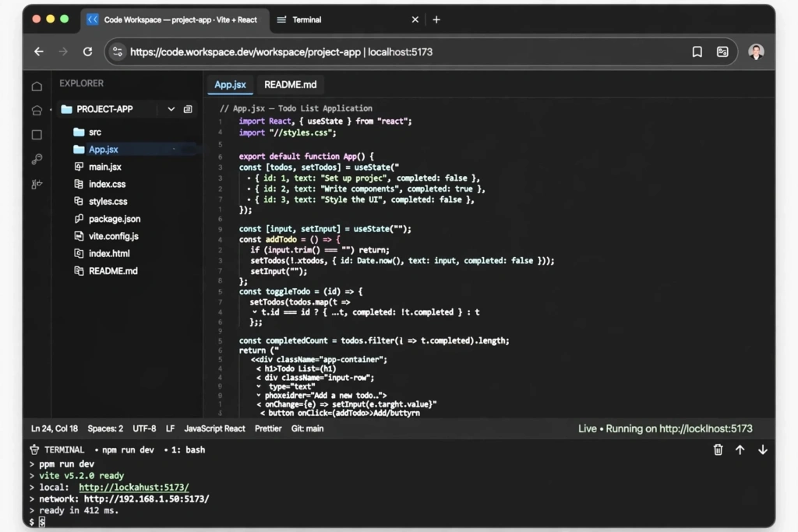Open source control branch icon in sidebar

37,184
